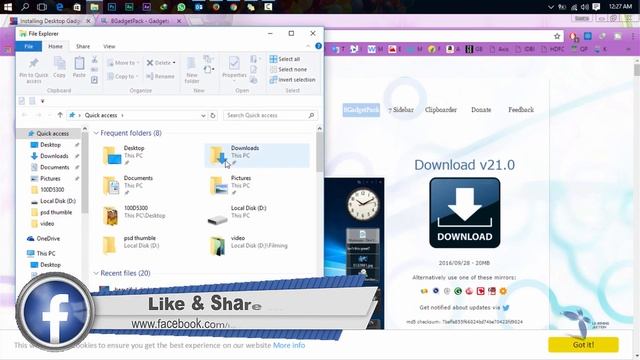Open the Move to dropdown

coord(123,63)
